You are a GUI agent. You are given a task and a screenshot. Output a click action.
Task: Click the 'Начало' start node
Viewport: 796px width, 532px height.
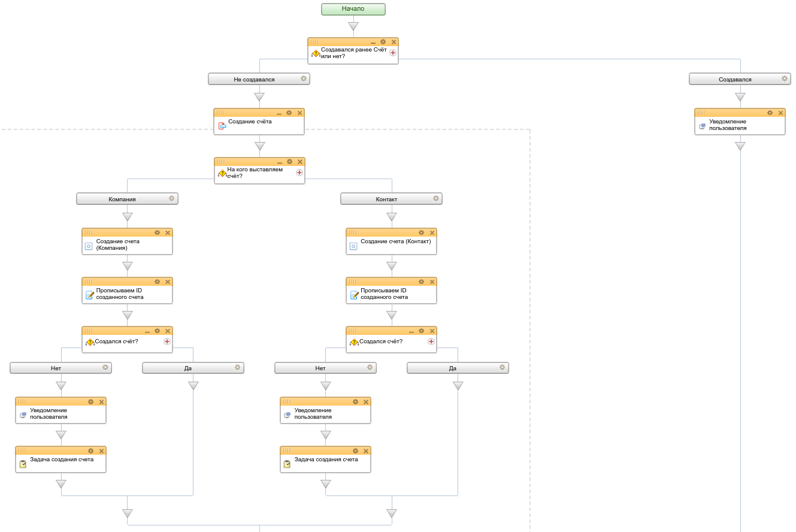353,9
